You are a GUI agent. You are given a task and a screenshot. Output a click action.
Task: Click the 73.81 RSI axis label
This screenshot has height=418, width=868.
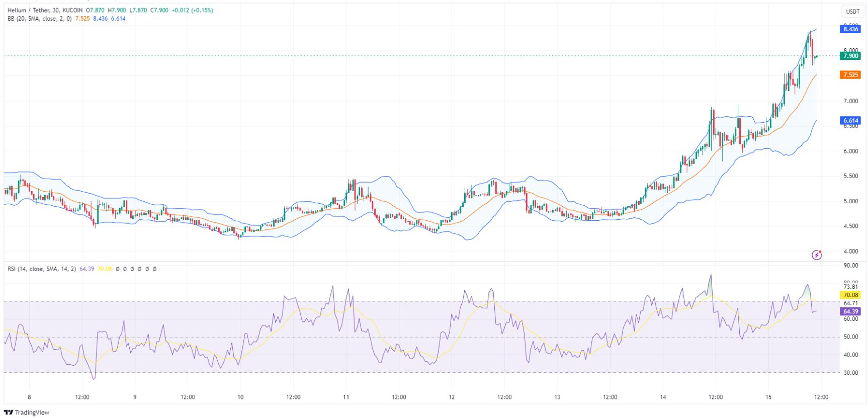pyautogui.click(x=851, y=287)
